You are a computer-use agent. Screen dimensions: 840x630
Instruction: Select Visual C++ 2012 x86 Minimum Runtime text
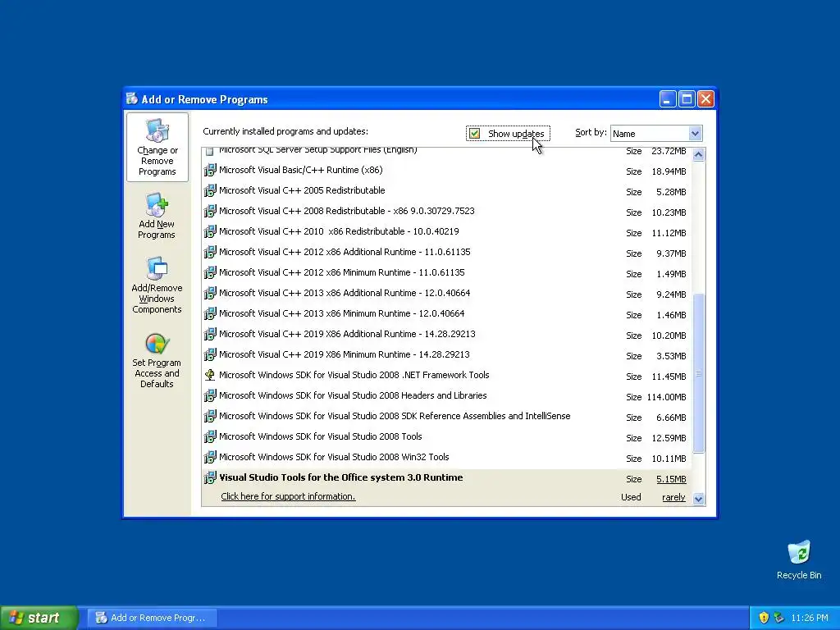(x=342, y=272)
